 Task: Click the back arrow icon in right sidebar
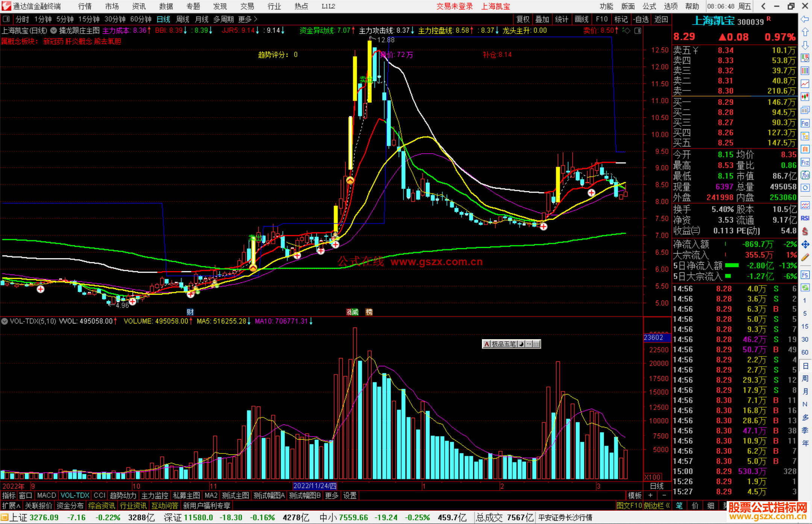pos(805,19)
